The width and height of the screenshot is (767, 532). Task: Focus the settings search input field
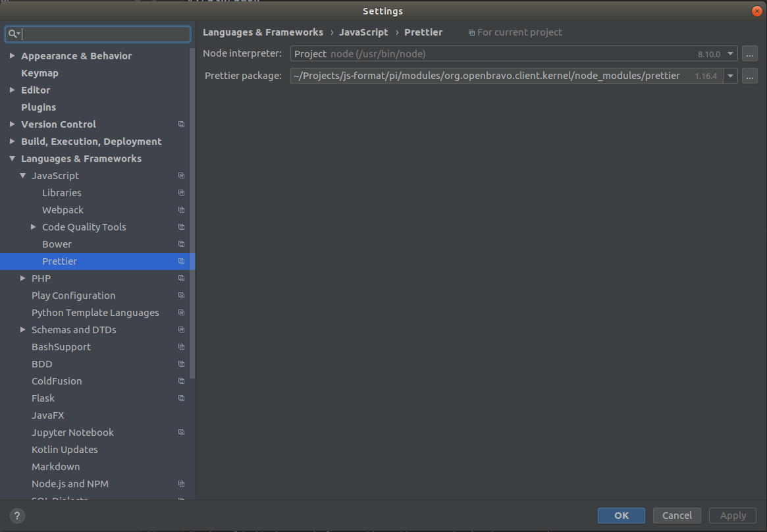coord(105,34)
